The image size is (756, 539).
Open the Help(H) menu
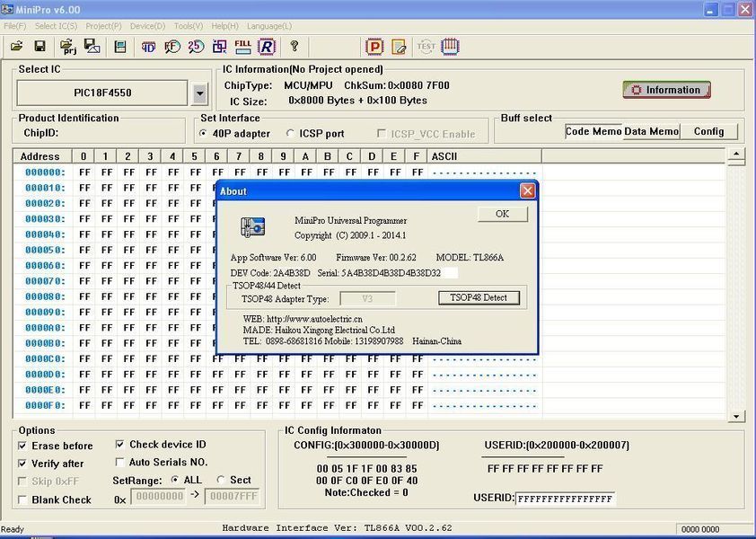pyautogui.click(x=224, y=26)
